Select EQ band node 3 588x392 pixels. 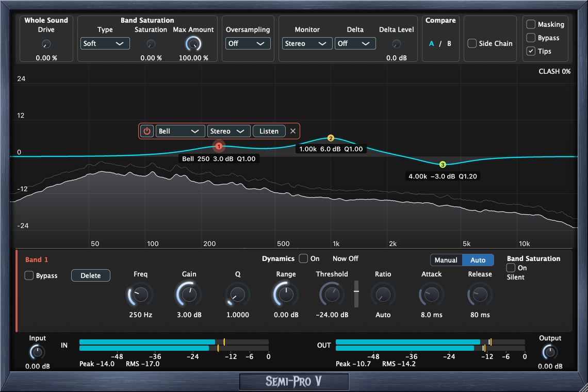[443, 165]
